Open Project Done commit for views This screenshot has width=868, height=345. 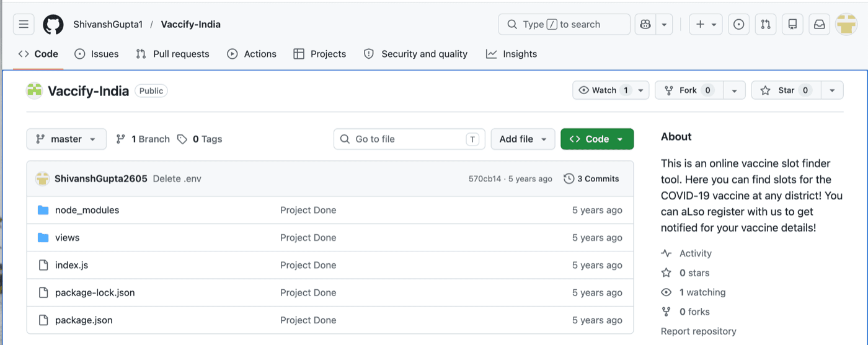point(308,237)
